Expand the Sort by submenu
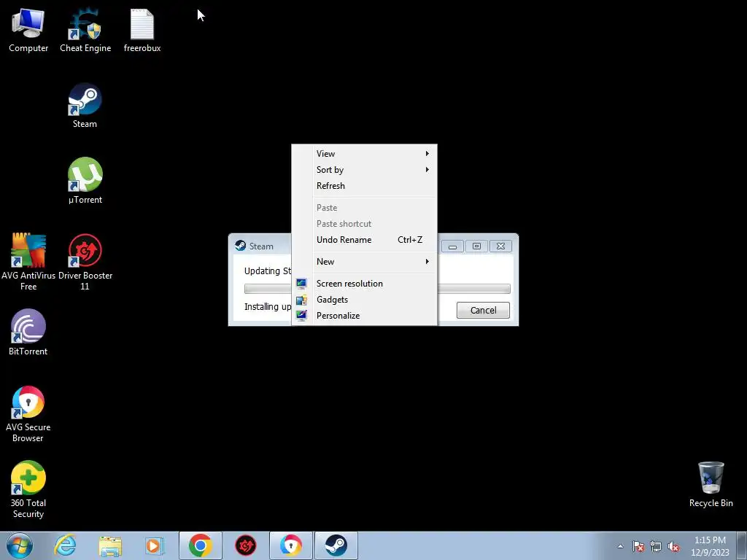 point(365,170)
